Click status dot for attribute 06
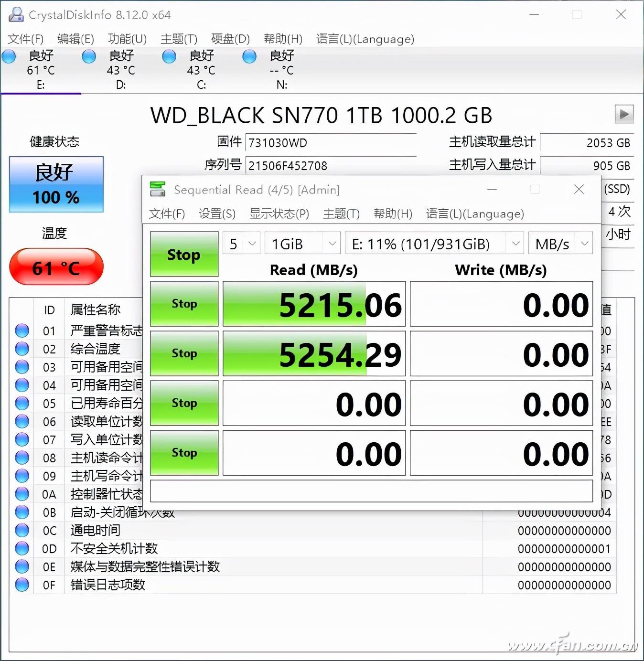 (22, 421)
